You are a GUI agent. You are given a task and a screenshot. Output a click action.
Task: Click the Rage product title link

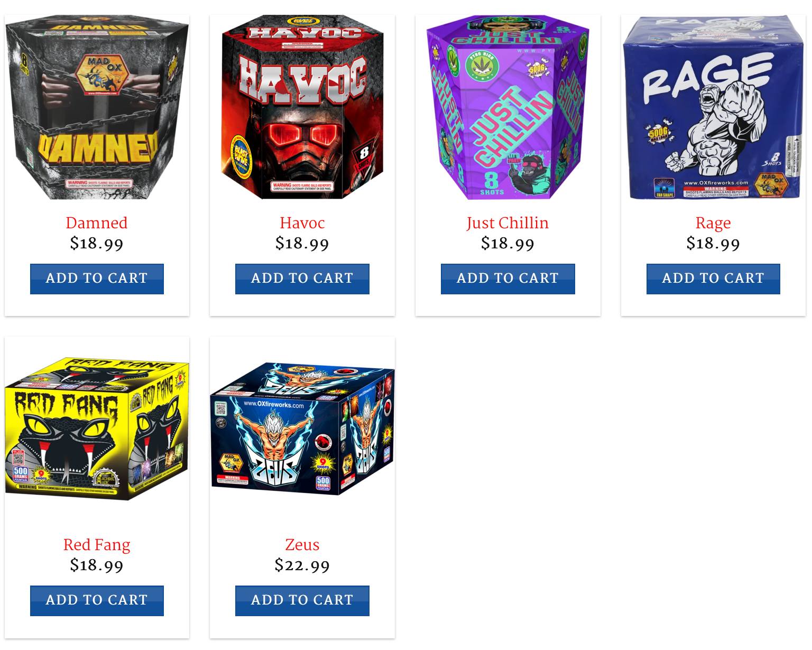pos(713,223)
